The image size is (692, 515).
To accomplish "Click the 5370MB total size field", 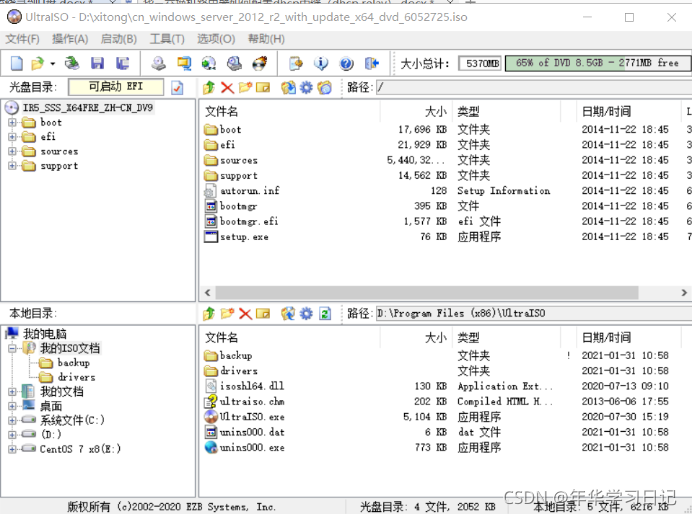I will point(480,64).
